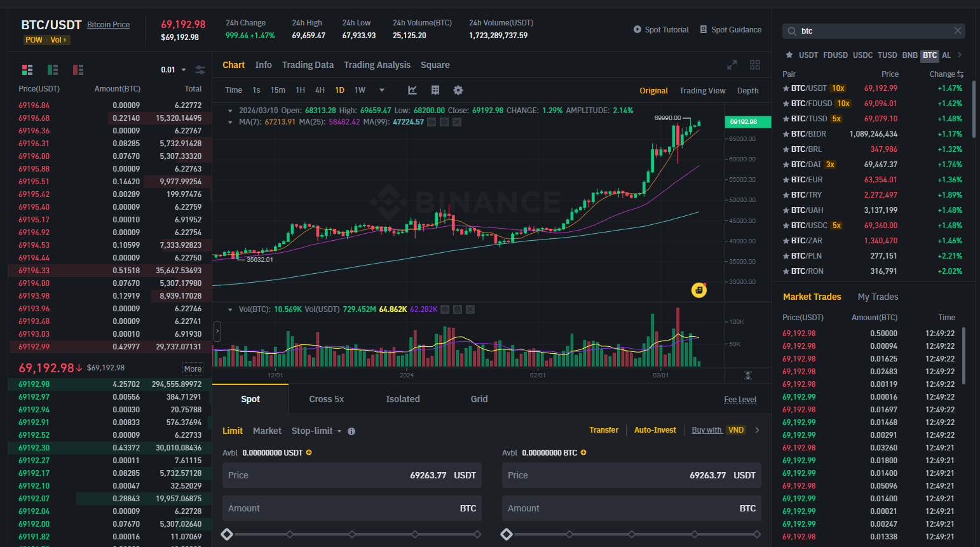Click Auto-Invest link
Viewport: 980px width, 547px height.
point(655,430)
